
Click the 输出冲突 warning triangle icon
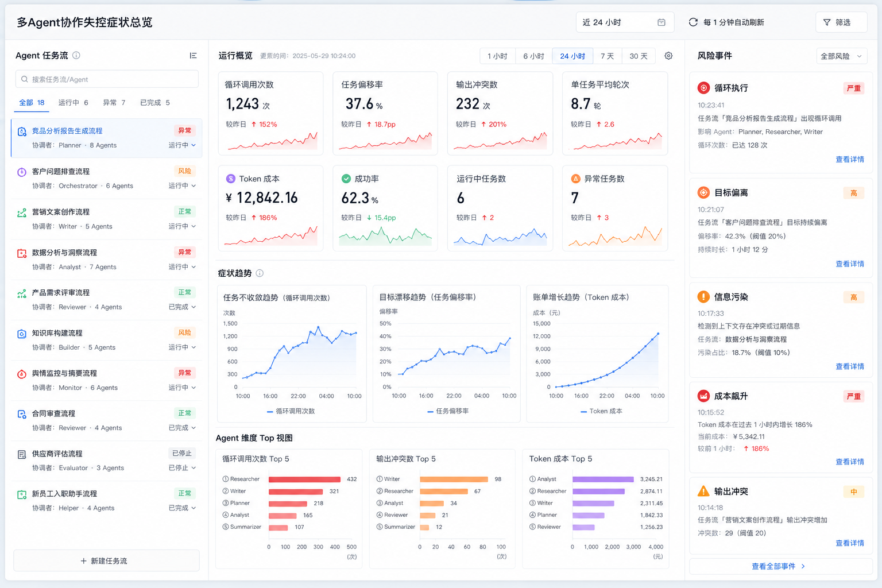(703, 491)
